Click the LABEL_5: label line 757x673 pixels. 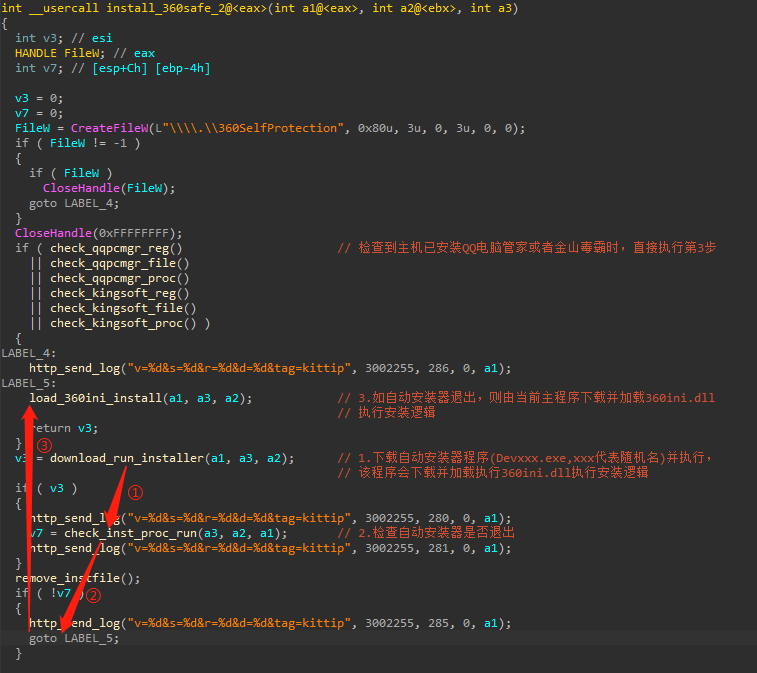(28, 383)
